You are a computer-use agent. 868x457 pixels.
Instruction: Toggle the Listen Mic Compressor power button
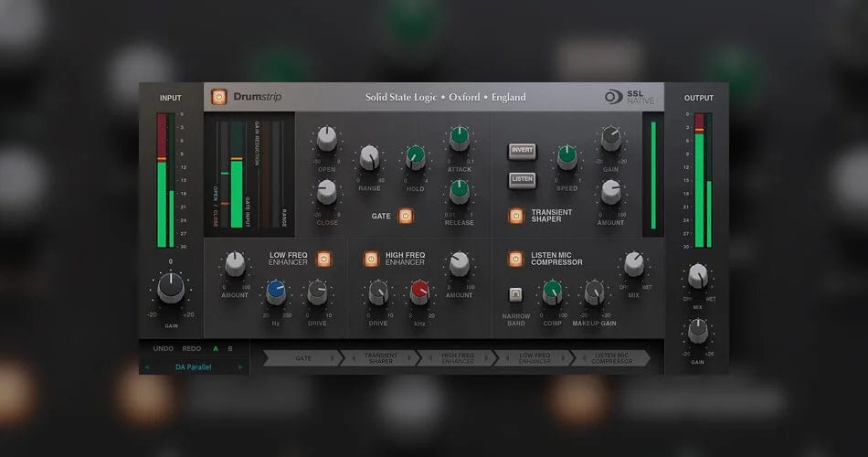pyautogui.click(x=515, y=259)
